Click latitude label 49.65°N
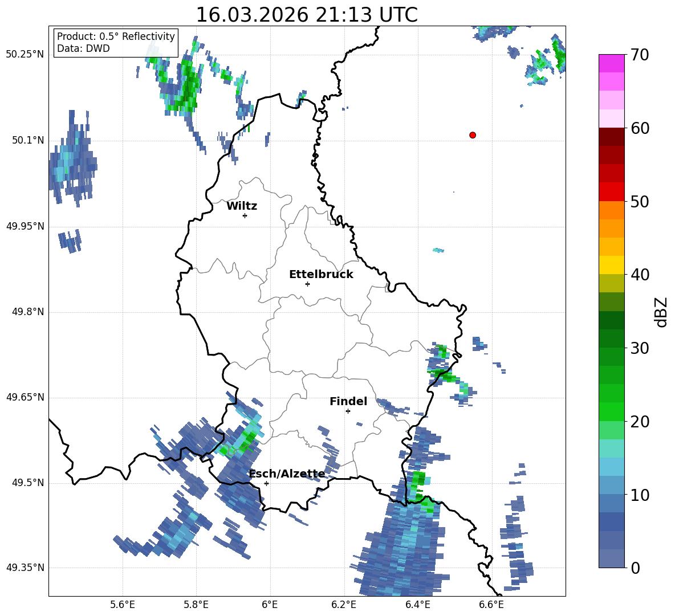Screen dimensions: 675x616 pos(25,397)
